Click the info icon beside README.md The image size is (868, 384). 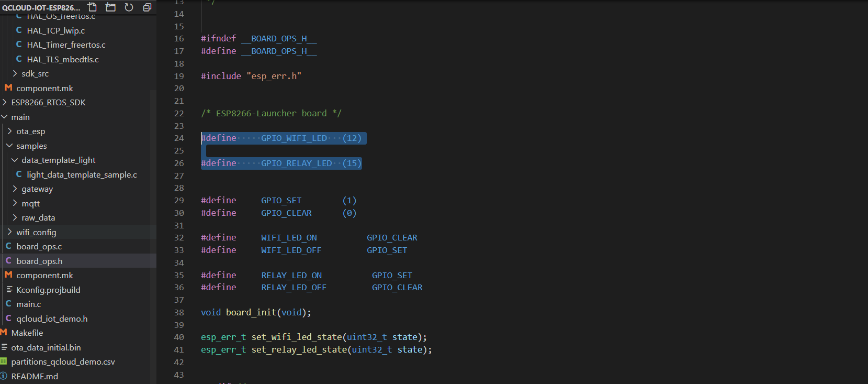point(4,376)
